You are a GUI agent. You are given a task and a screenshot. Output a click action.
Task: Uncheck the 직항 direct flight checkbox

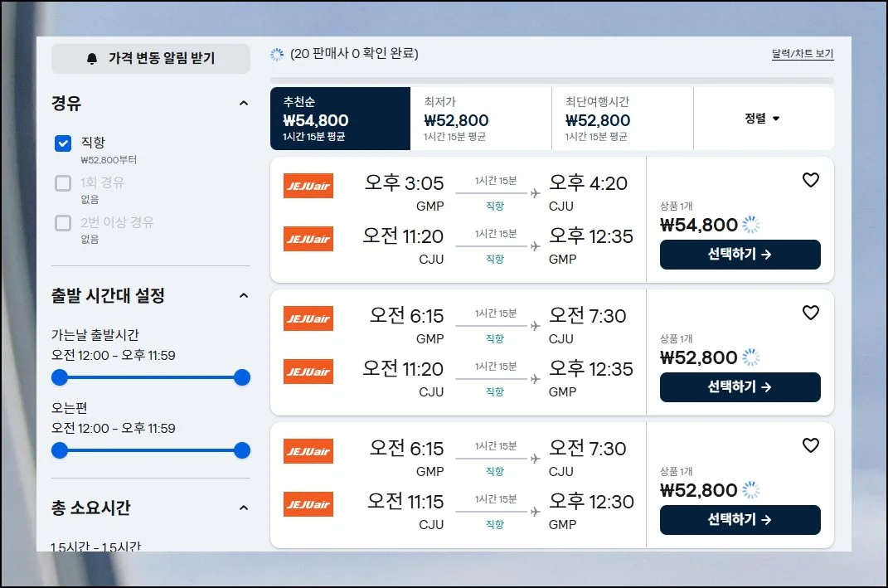pos(63,143)
